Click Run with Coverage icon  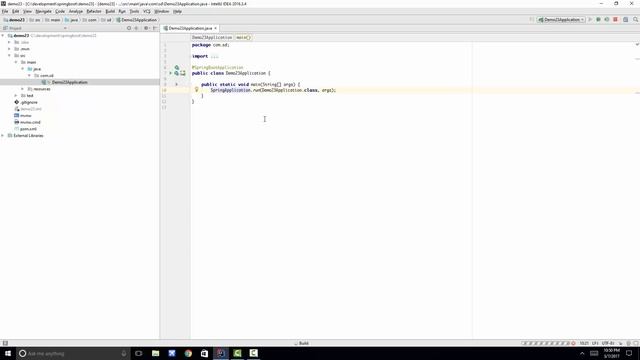[x=607, y=20]
